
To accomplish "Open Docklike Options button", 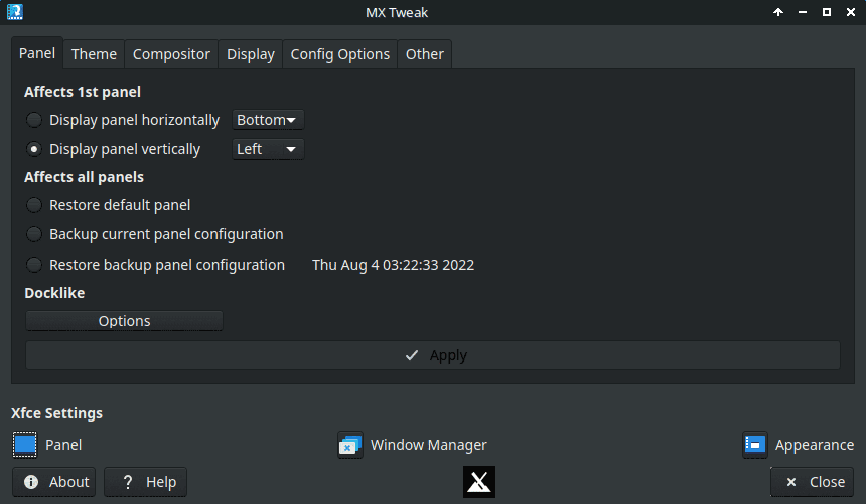I will click(124, 321).
